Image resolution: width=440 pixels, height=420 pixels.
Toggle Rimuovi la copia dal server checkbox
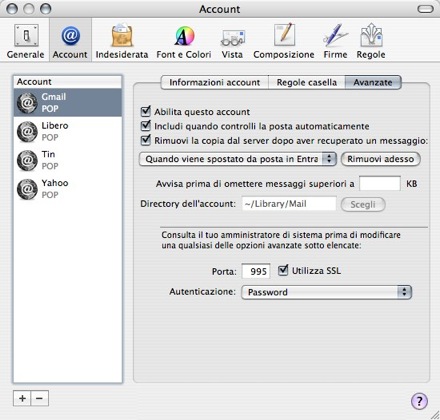point(146,140)
